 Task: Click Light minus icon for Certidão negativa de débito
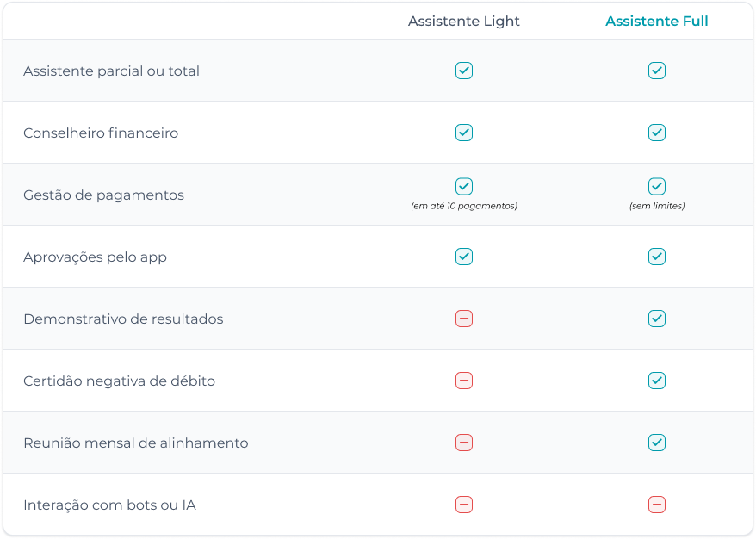point(464,381)
